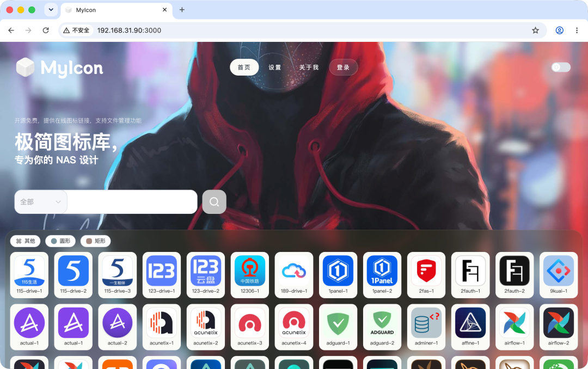Open the affine-1 icon card

coord(470,327)
